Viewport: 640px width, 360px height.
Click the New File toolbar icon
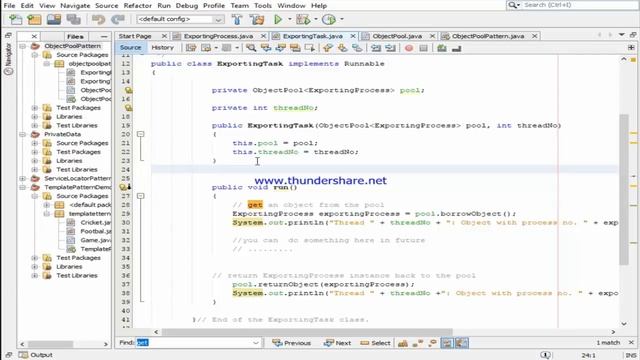point(16,19)
